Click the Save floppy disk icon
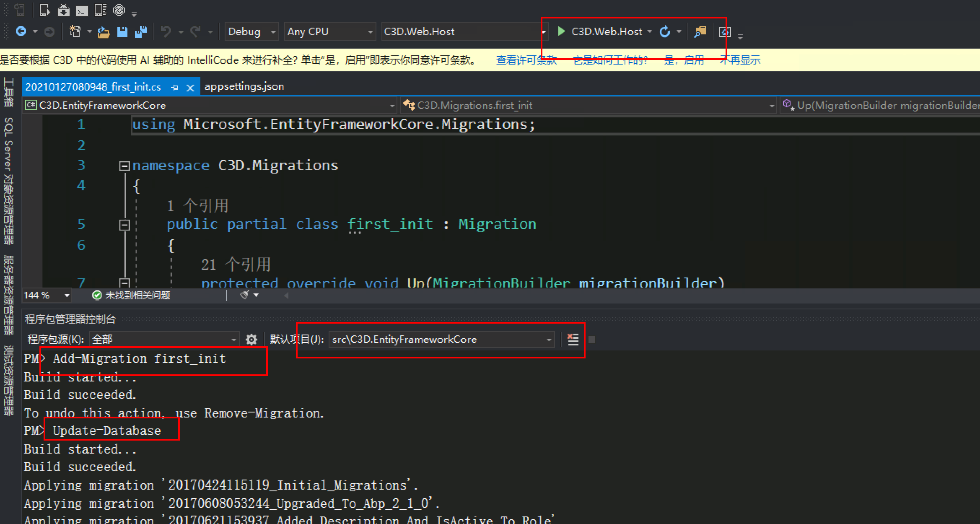The height and width of the screenshot is (524, 980). click(x=122, y=31)
